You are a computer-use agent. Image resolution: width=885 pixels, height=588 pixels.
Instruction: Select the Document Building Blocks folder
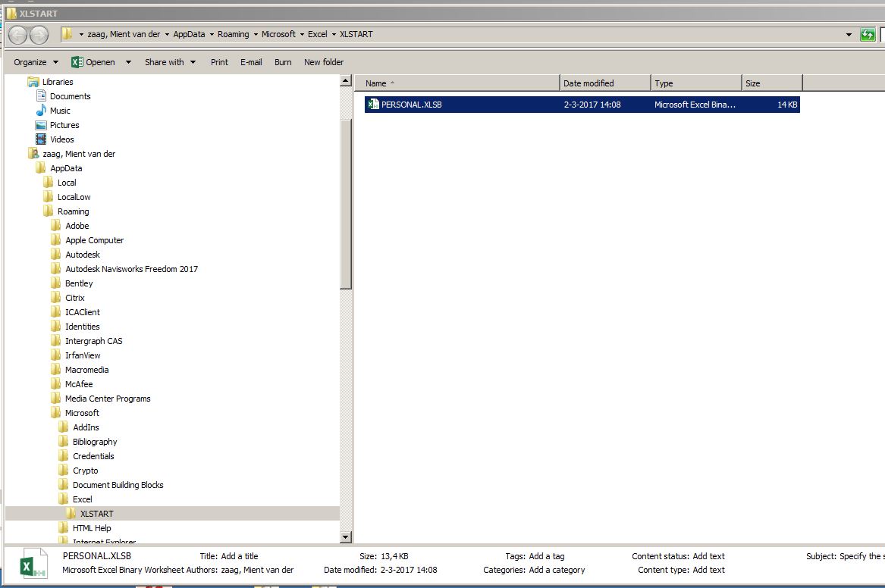(x=118, y=485)
